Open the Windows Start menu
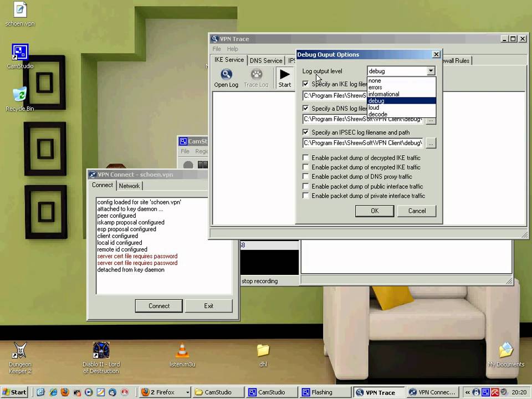532x399 pixels. click(14, 392)
